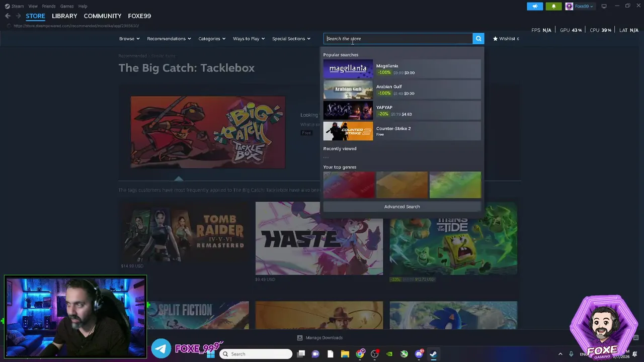
Task: Open the purple video chat taskbar app
Action: pos(315,354)
